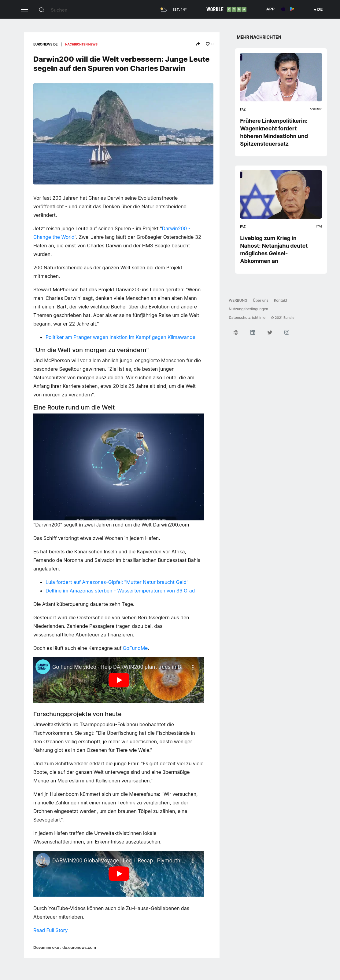The height and width of the screenshot is (980, 340).
Task: Open Datenschutzrichtlinie footer link
Action: pos(247,318)
